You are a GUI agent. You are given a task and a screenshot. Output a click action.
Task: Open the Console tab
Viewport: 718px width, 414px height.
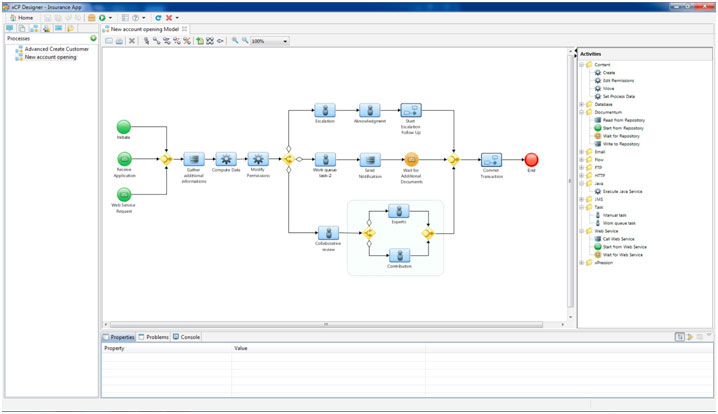[187, 337]
